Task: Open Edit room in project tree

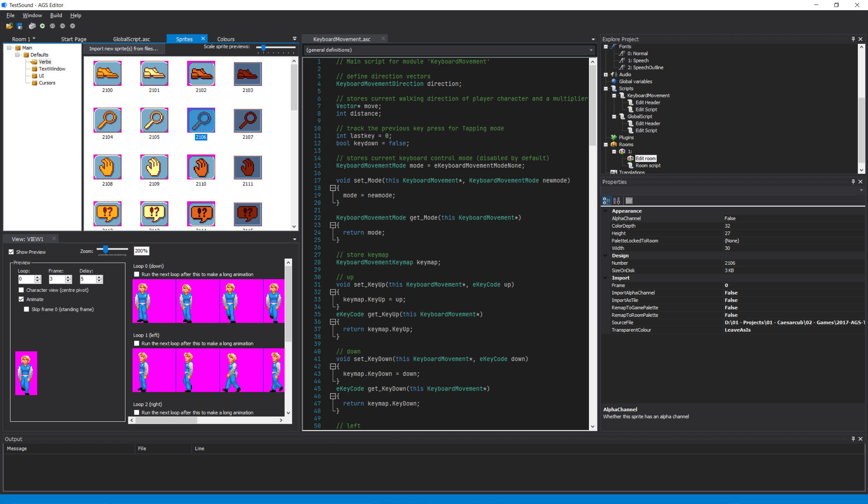Action: 645,158
